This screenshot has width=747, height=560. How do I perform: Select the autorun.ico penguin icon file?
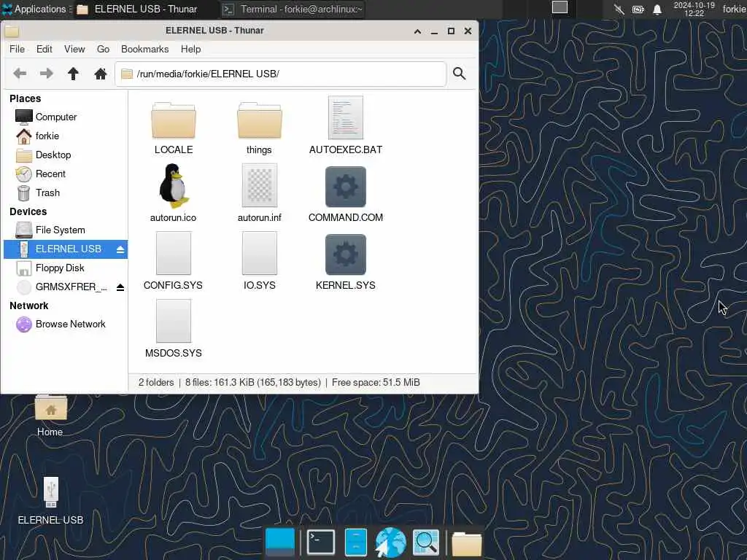point(173,192)
